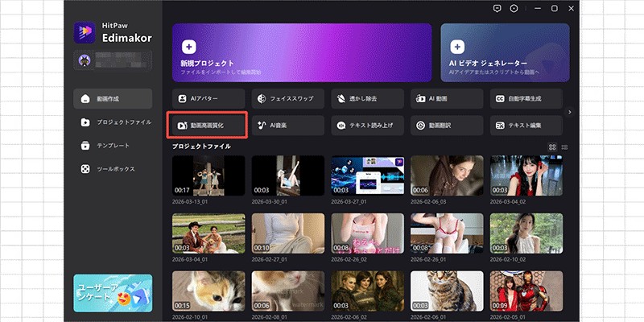
Task: Open the テキスト読み上げ tool
Action: [368, 126]
